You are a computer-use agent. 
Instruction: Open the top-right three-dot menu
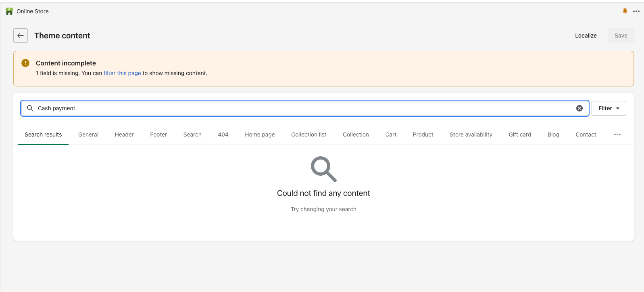click(x=636, y=11)
